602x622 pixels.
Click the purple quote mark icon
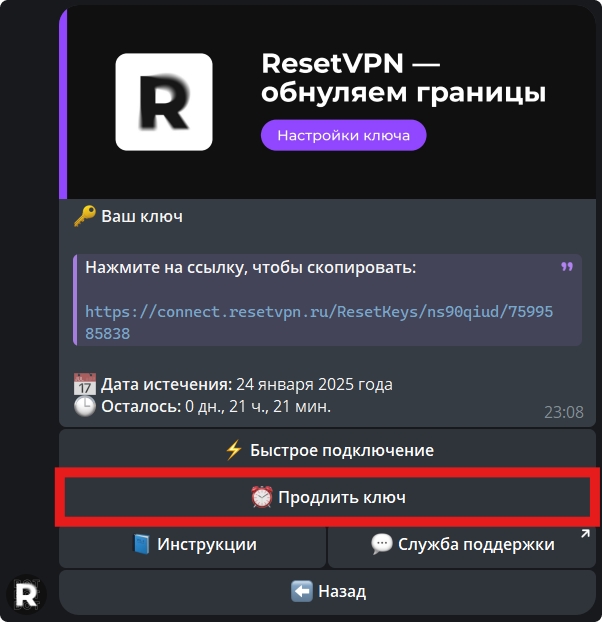pyautogui.click(x=567, y=267)
